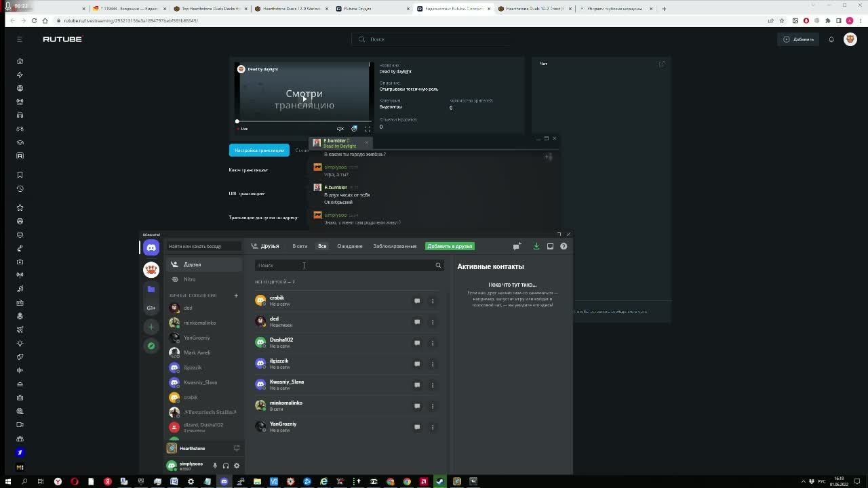
Task: Toggle the Hearthstone stream screen icon
Action: click(x=237, y=448)
